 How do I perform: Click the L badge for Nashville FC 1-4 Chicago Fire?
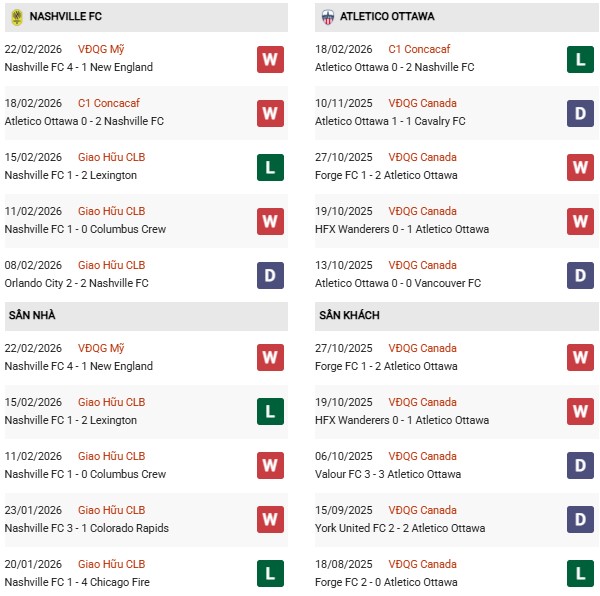pyautogui.click(x=270, y=573)
